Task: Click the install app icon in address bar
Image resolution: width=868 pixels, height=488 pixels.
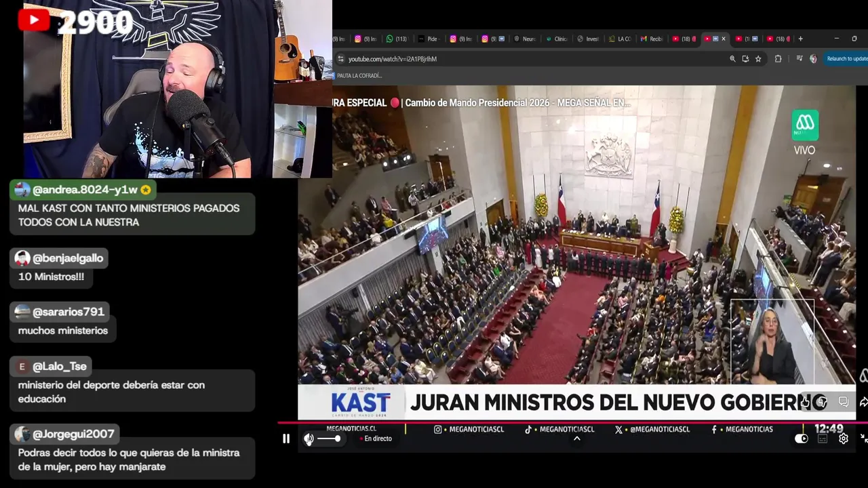Action: point(745,59)
